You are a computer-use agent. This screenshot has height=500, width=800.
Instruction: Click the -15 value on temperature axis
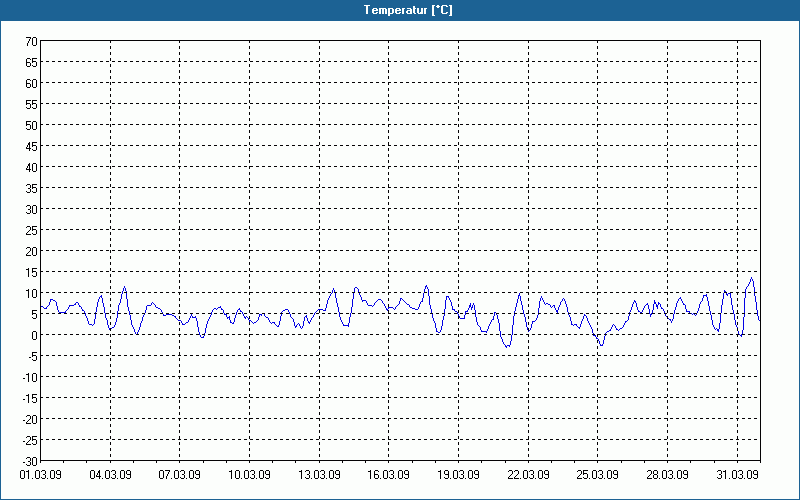point(30,398)
